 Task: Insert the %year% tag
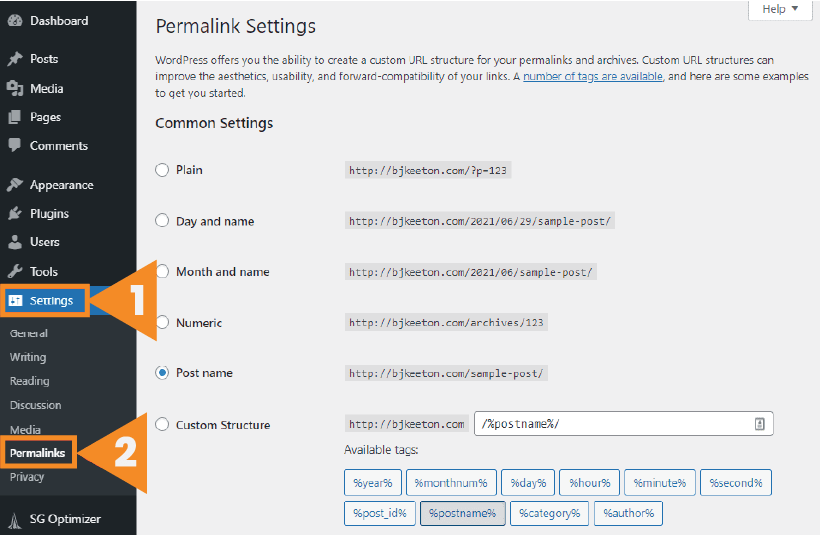point(372,483)
